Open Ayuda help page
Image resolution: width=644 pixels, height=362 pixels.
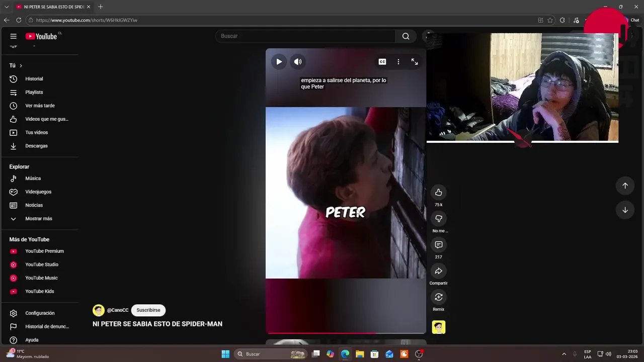tap(40, 340)
